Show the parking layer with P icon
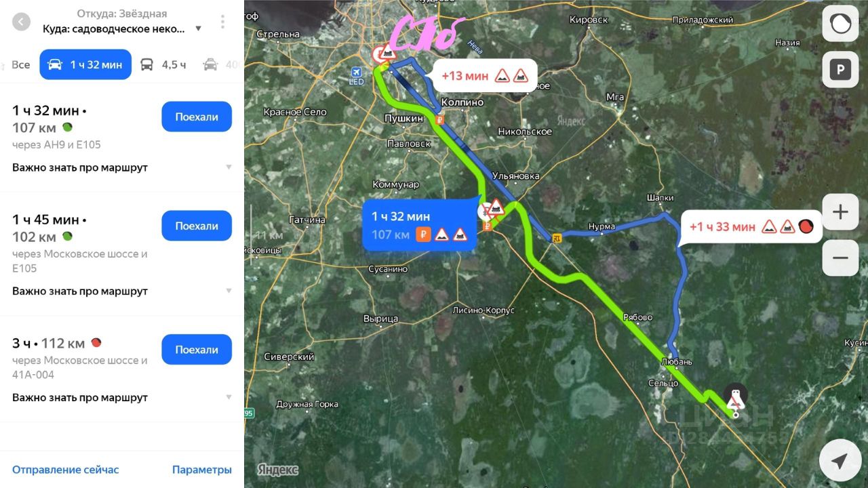The width and height of the screenshot is (868, 488). tap(840, 70)
